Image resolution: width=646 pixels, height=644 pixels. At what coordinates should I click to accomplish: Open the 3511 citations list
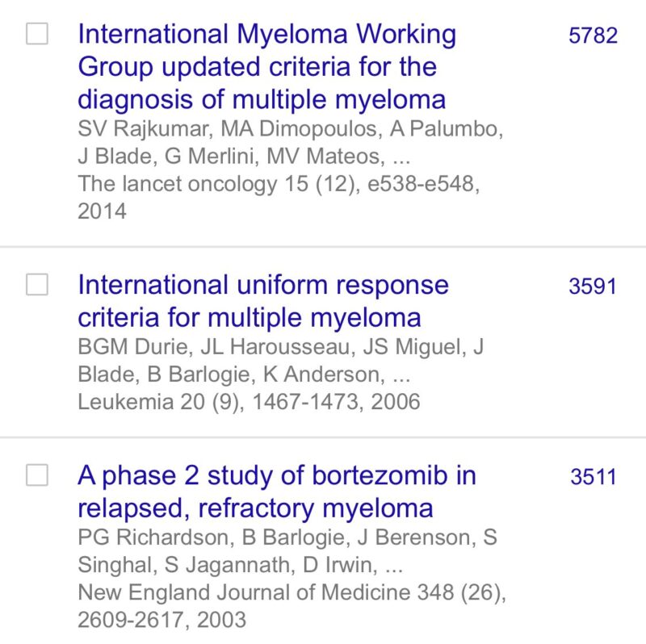(x=593, y=478)
